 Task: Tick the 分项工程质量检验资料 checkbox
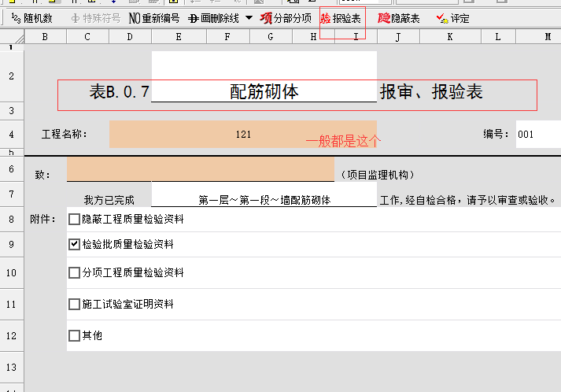pyautogui.click(x=75, y=273)
